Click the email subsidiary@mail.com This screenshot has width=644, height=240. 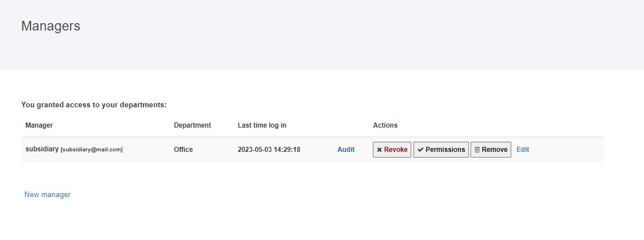tap(92, 150)
